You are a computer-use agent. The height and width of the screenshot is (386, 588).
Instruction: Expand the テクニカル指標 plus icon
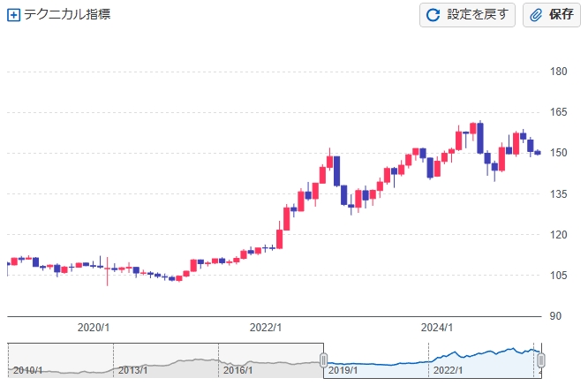14,15
